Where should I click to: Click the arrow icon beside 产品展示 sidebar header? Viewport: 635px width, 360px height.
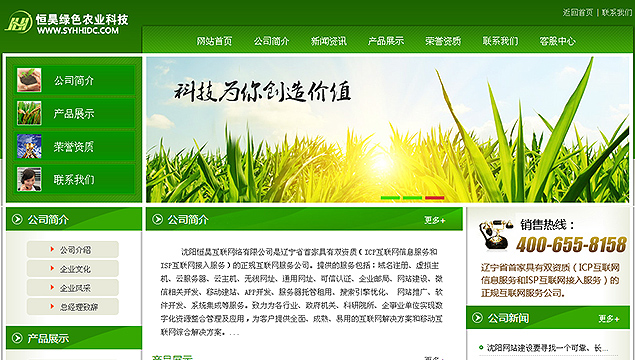coord(17,338)
